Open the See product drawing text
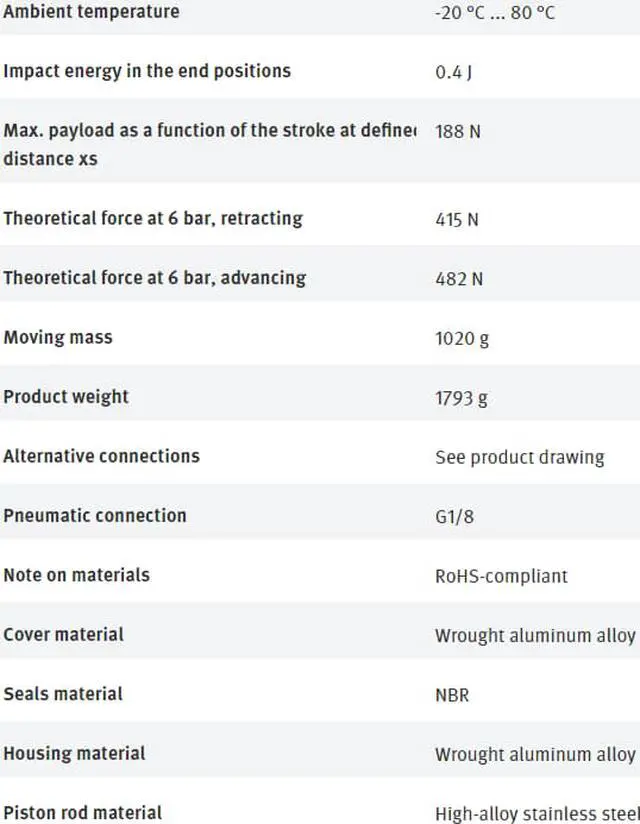640x824 pixels. 520,457
